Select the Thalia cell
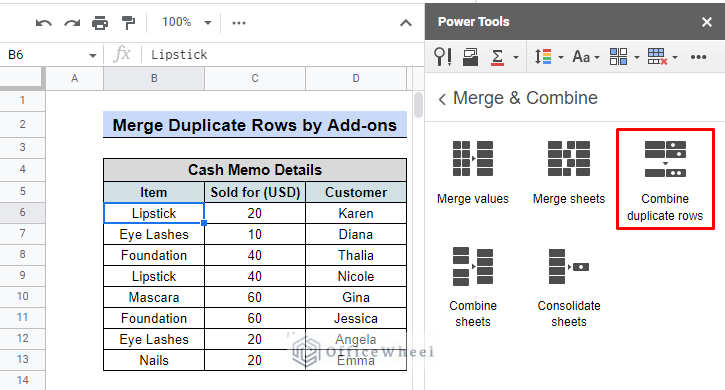 (x=356, y=255)
